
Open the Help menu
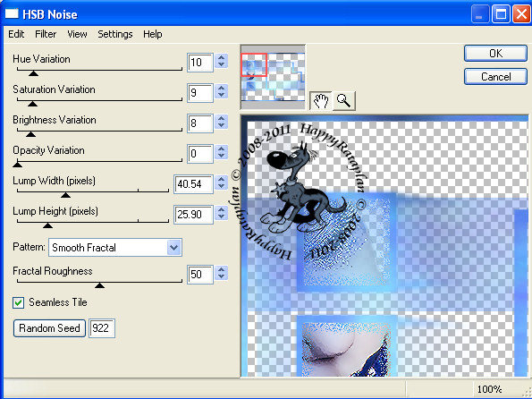click(x=152, y=34)
